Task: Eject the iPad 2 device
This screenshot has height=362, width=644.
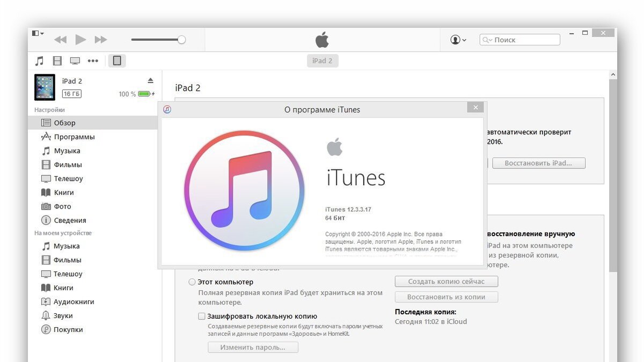Action: pos(150,80)
